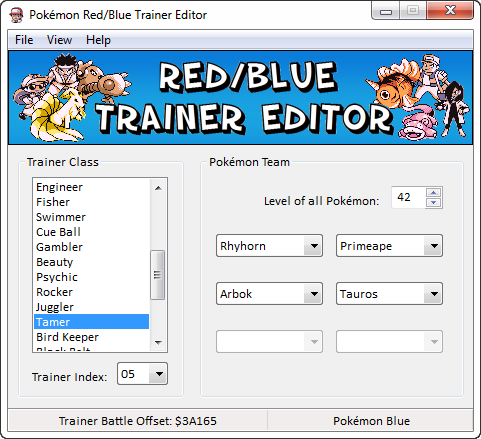
Task: Select Psychic trainer class
Action: tap(91, 277)
